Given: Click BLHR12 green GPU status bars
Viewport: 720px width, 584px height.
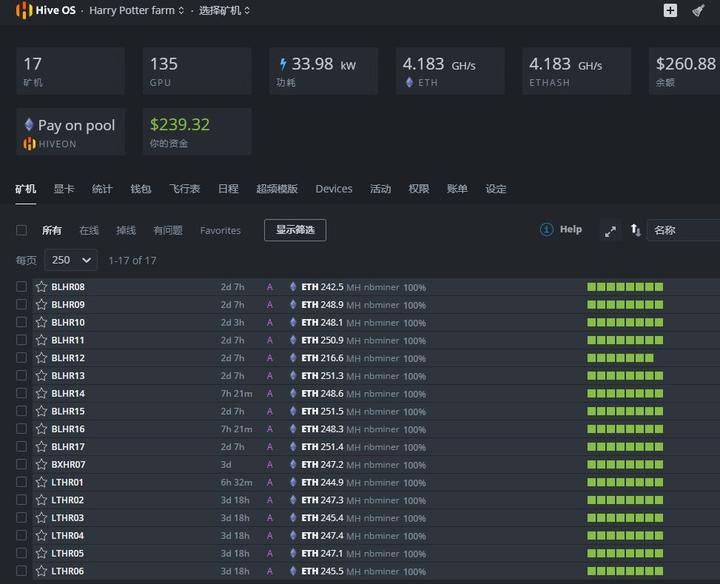Looking at the screenshot, I should click(620, 358).
